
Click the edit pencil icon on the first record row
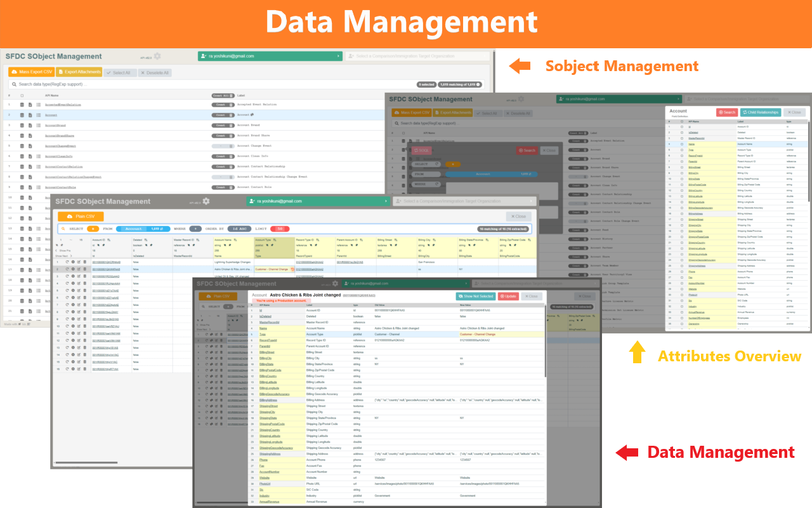point(78,261)
